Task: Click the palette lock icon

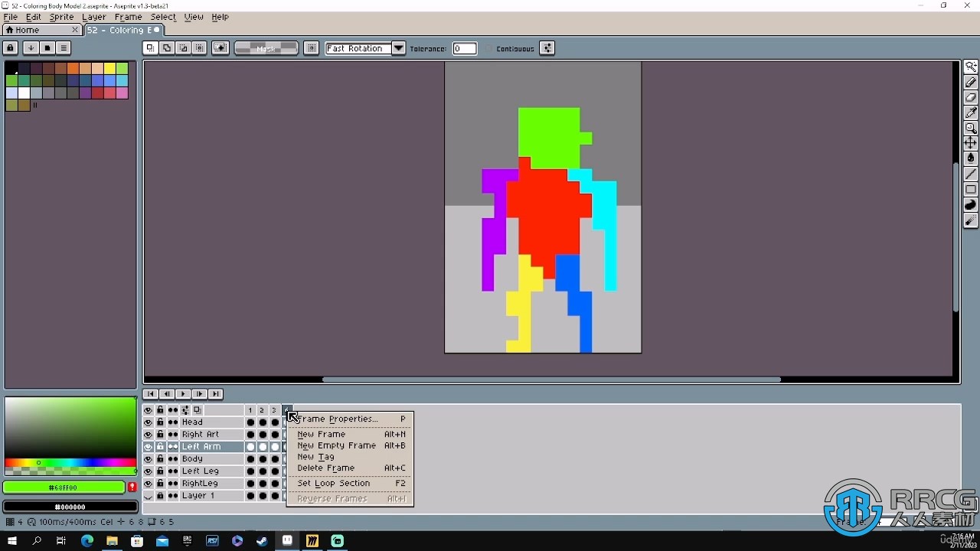Action: click(10, 47)
